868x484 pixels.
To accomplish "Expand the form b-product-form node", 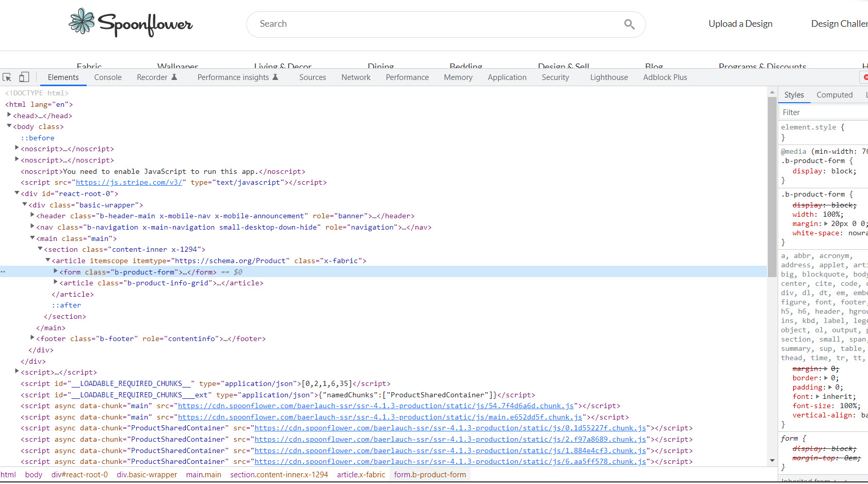I will 56,271.
